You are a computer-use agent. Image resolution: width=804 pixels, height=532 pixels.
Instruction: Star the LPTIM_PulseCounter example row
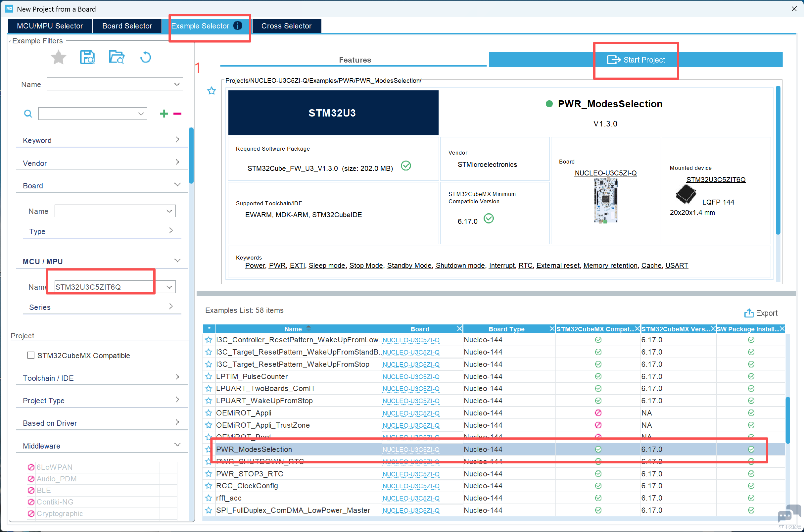(x=209, y=376)
